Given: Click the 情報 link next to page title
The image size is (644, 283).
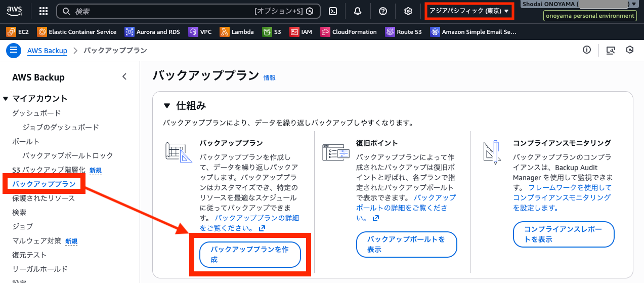Looking at the screenshot, I should pyautogui.click(x=270, y=77).
